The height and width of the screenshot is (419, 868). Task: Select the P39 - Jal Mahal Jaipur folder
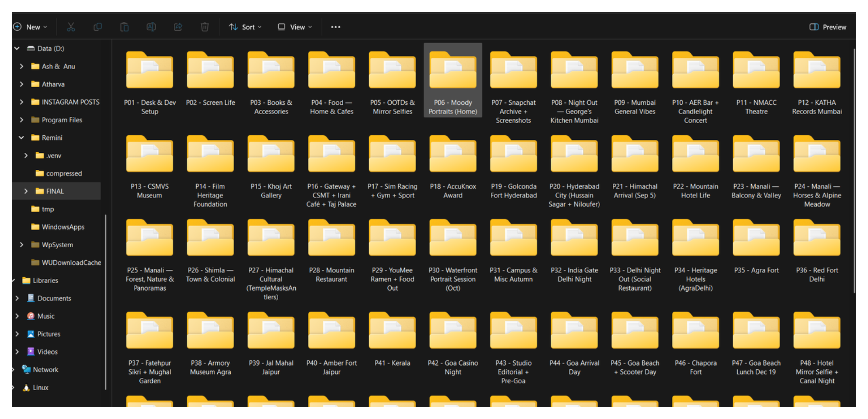point(271,344)
